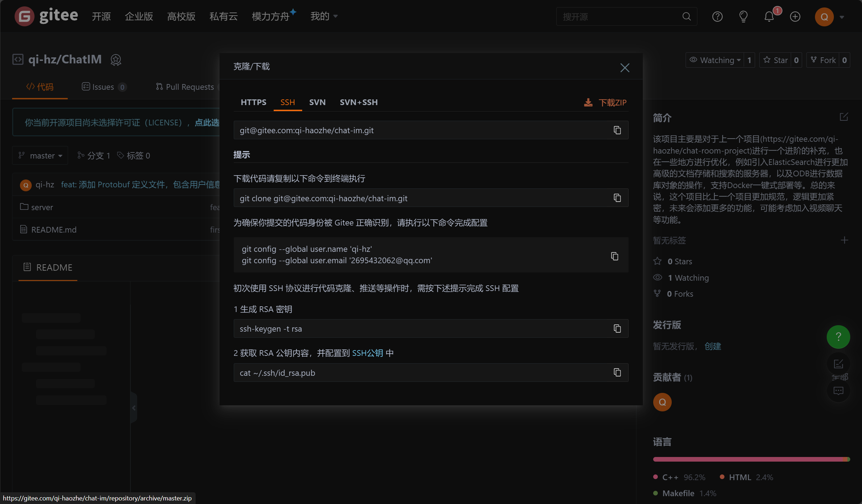The height and width of the screenshot is (504, 862).
Task: Click the plus icon to add a tag
Action: point(844,240)
